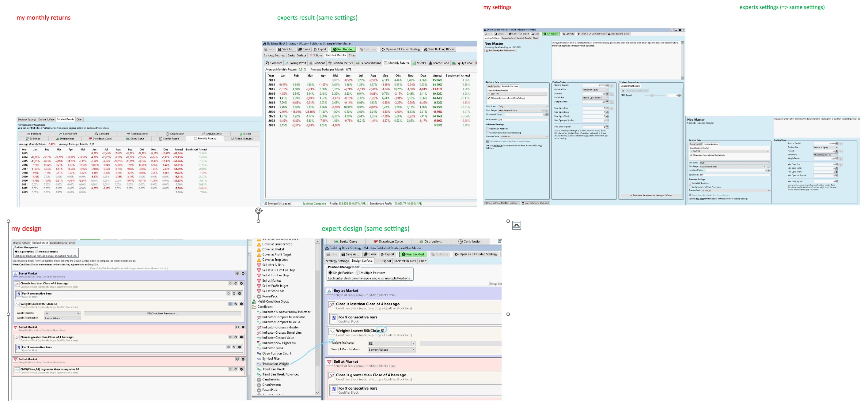Toggle Obtain data from selected DataSet only checkbox
Screen dimensions: 868x401
489,98
